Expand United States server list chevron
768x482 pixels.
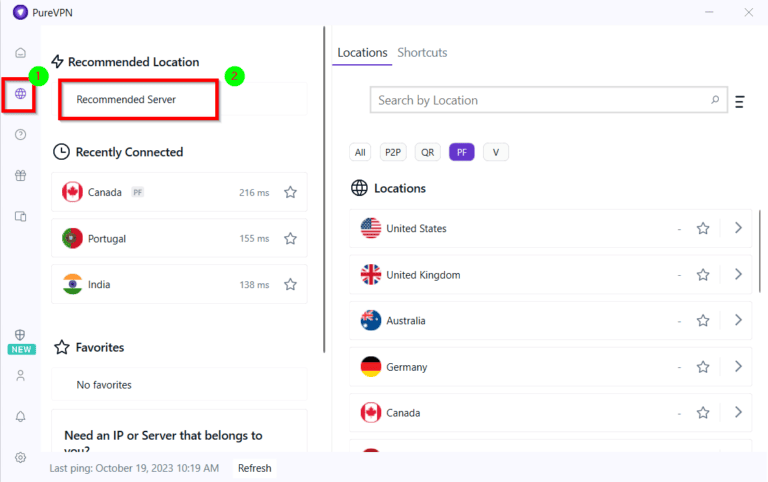pyautogui.click(x=738, y=228)
